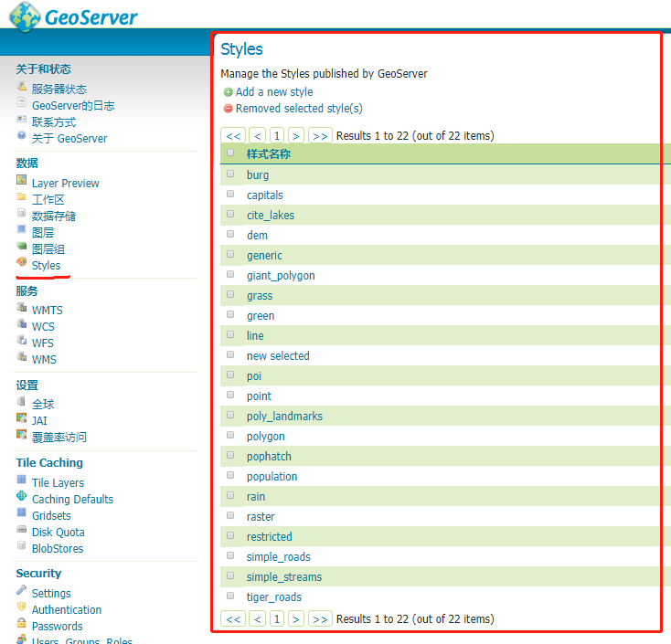Click the global settings icon beside 全球
Viewport: 671px width, 644px height.
pyautogui.click(x=21, y=401)
